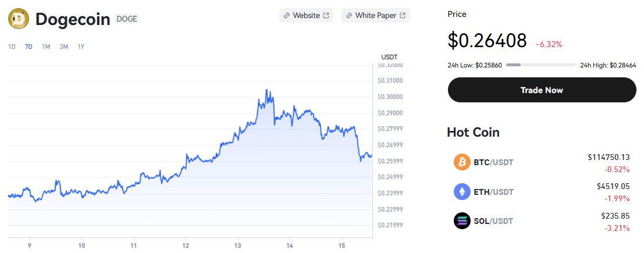This screenshot has width=644, height=253.
Task: Open the BTC/USDT pair link
Action: (493, 162)
